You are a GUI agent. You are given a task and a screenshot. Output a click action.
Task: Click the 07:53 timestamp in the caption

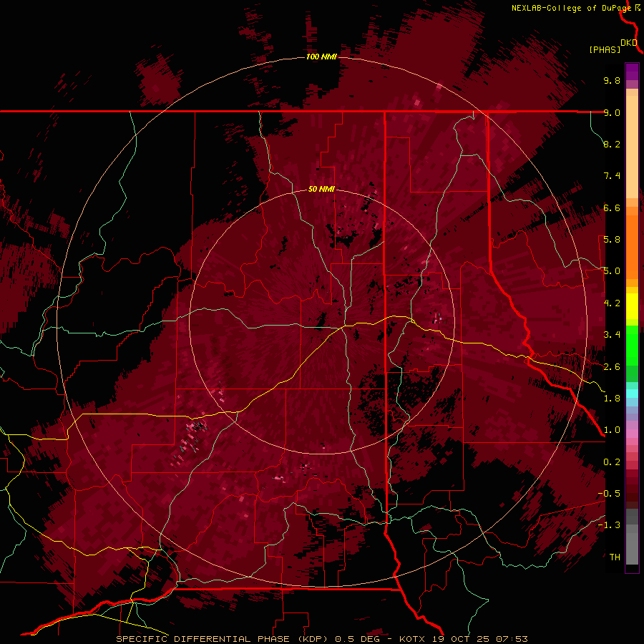[x=512, y=639]
